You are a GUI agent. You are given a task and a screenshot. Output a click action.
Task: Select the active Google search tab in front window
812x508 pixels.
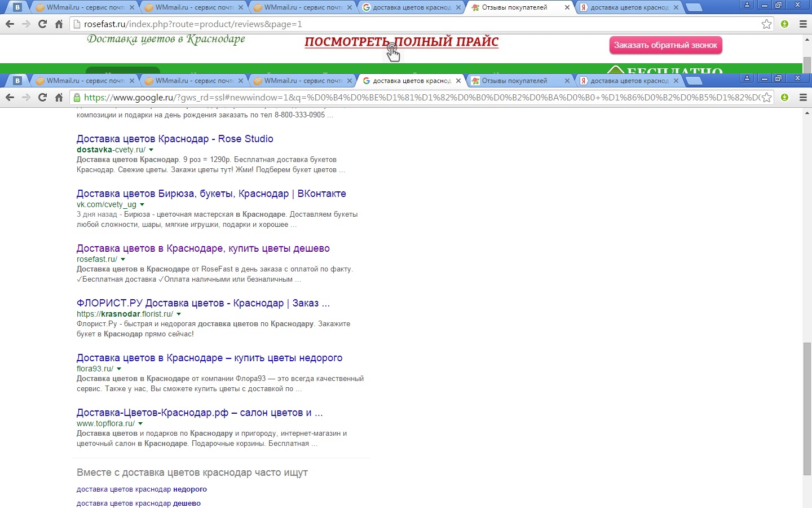click(411, 81)
